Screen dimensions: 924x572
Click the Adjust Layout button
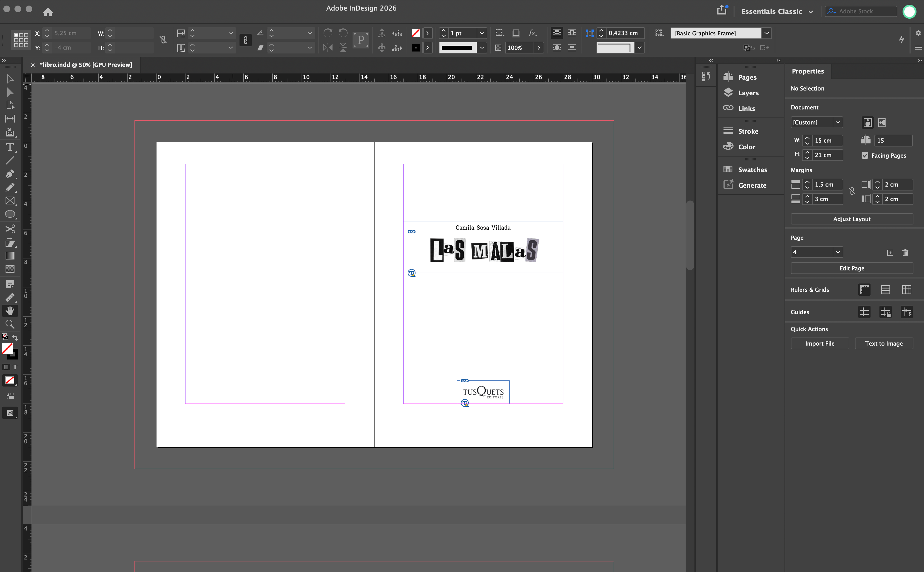pyautogui.click(x=852, y=219)
